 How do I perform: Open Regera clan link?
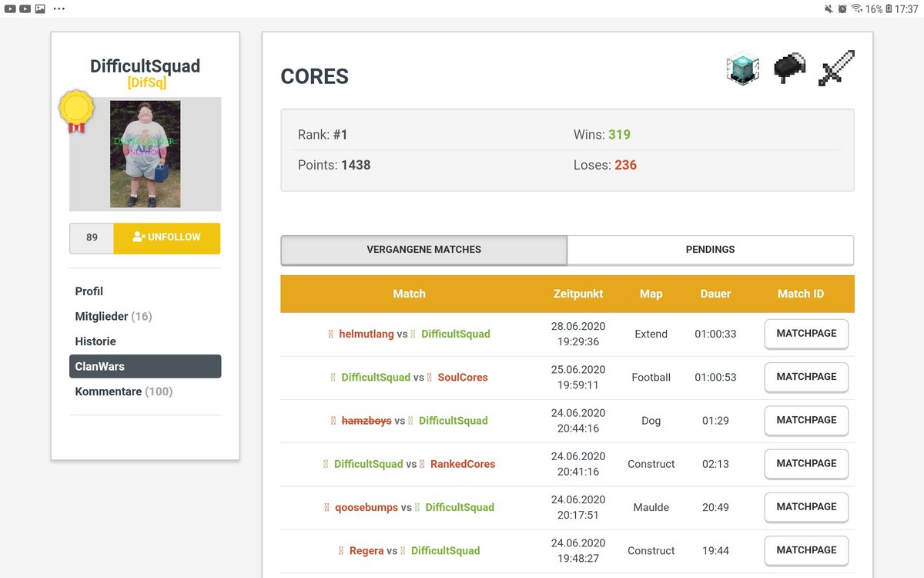[x=367, y=550]
